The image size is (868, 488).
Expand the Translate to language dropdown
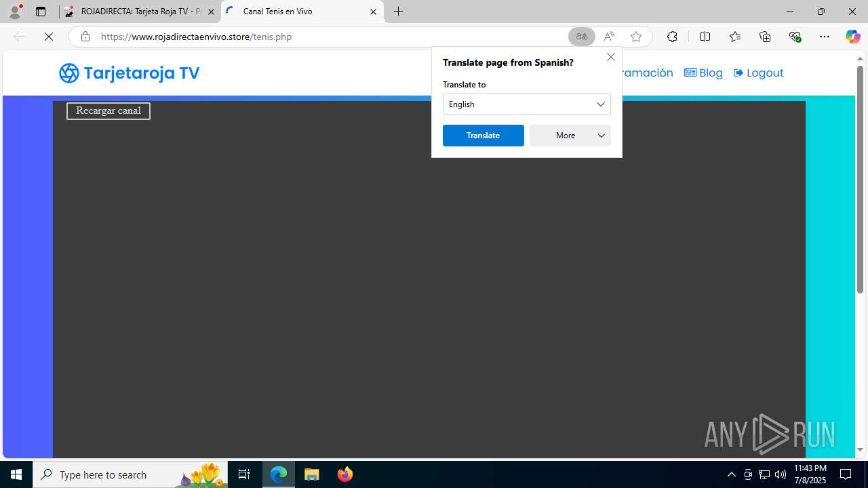tap(527, 104)
